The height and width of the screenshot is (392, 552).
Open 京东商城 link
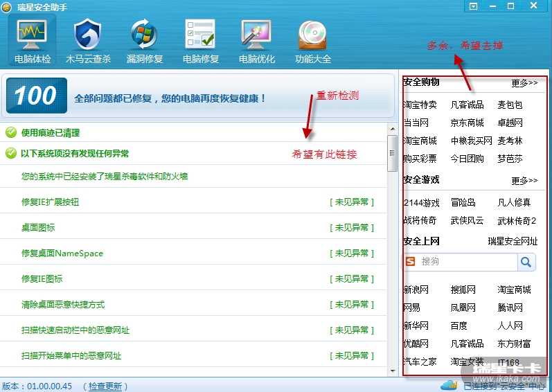468,123
